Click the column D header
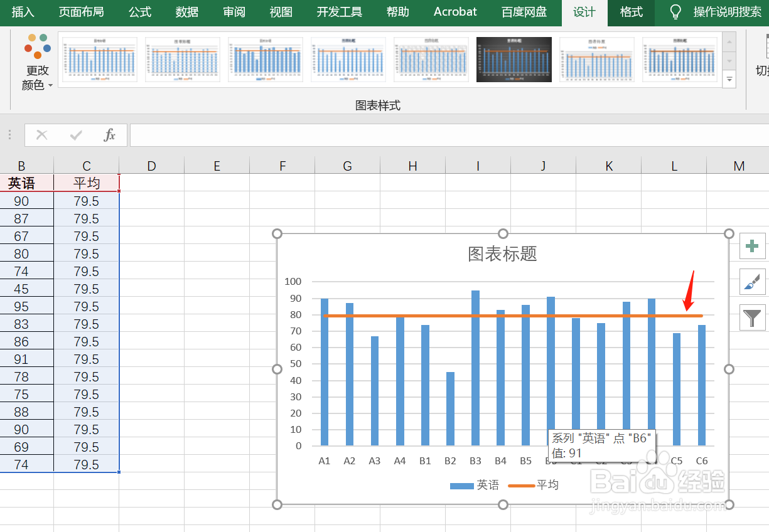This screenshot has width=769, height=532. click(151, 165)
